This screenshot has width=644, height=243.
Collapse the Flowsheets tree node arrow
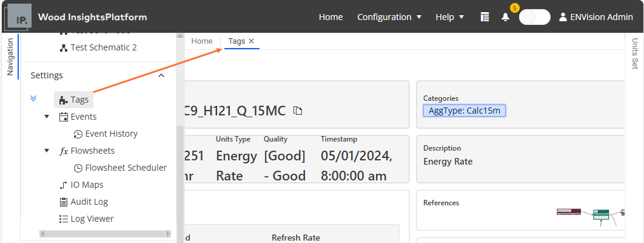(47, 151)
